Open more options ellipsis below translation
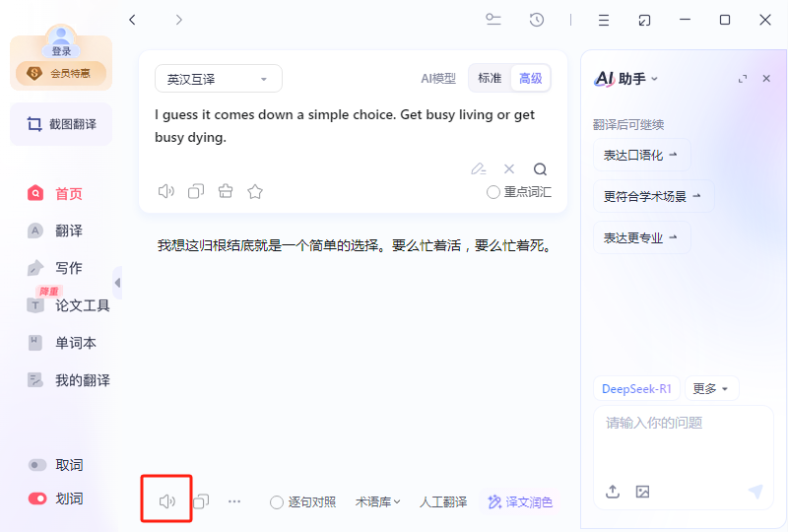The width and height of the screenshot is (788, 532). [234, 501]
